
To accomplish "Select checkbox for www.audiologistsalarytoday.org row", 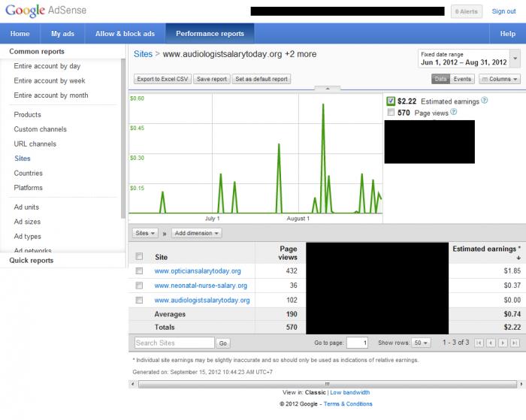I will click(x=139, y=300).
